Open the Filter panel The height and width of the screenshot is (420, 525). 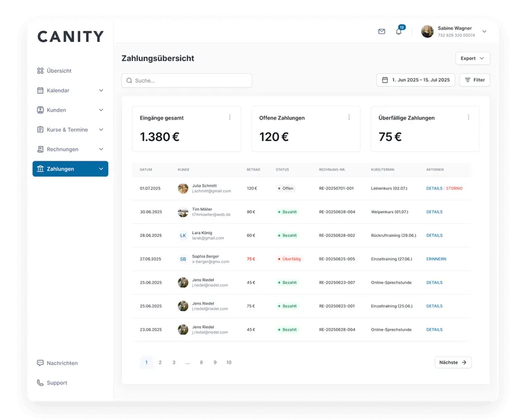474,79
